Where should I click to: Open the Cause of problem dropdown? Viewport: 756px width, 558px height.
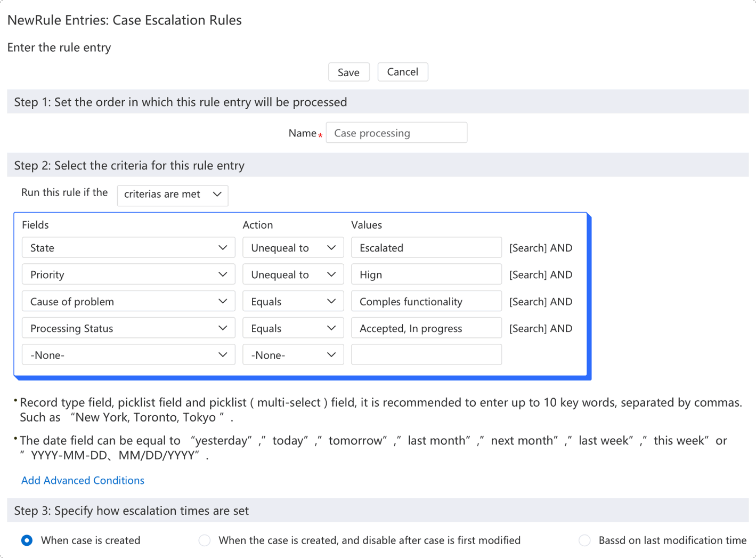[x=128, y=302]
